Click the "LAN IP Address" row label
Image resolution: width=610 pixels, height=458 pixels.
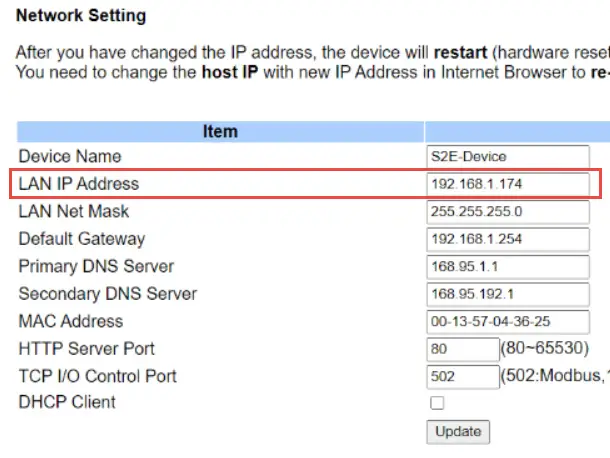coord(79,184)
